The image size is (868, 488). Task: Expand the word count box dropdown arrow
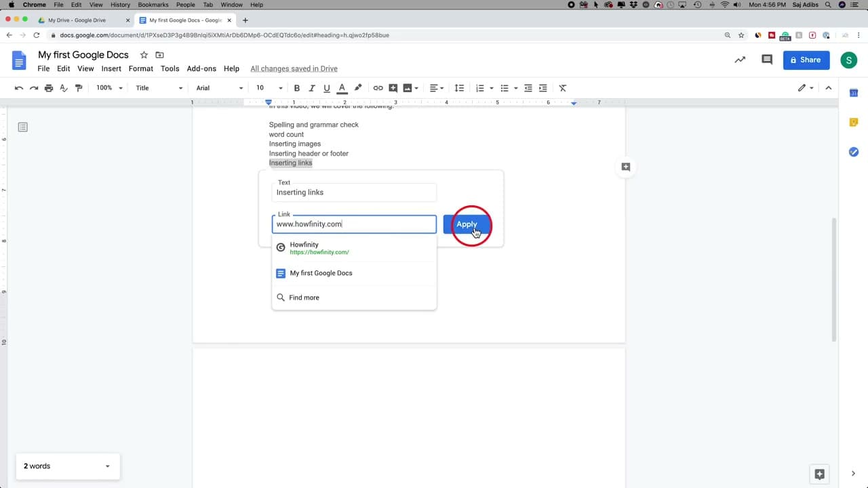coord(107,466)
